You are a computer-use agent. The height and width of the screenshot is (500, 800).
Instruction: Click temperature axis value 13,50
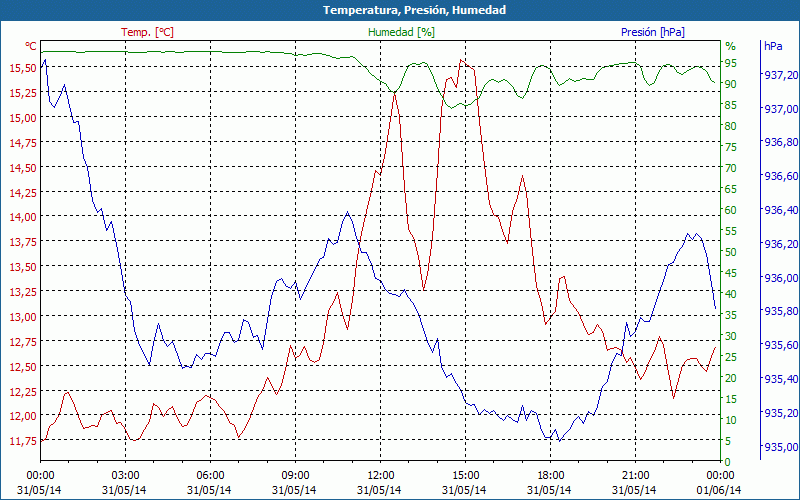pos(23,267)
